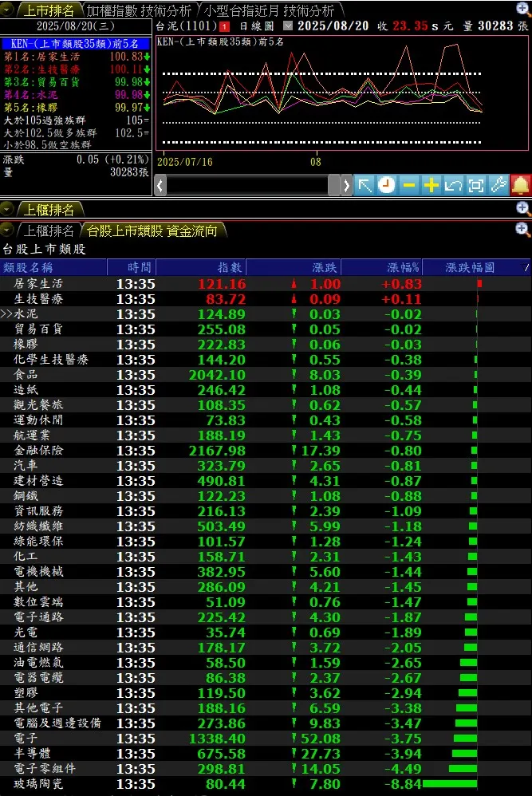Image resolution: width=532 pixels, height=796 pixels.
Task: Zoom out chart with yellow minus icon
Action: [408, 185]
